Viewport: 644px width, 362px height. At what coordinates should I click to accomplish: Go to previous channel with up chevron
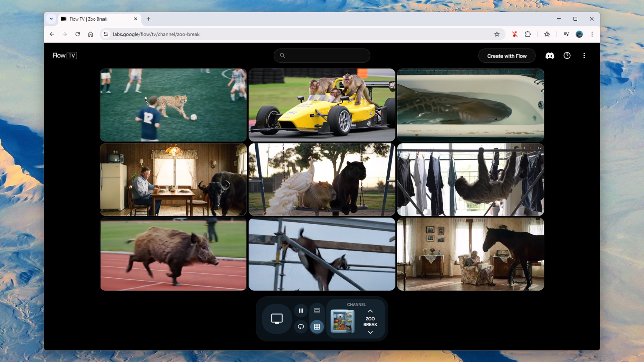tap(370, 311)
